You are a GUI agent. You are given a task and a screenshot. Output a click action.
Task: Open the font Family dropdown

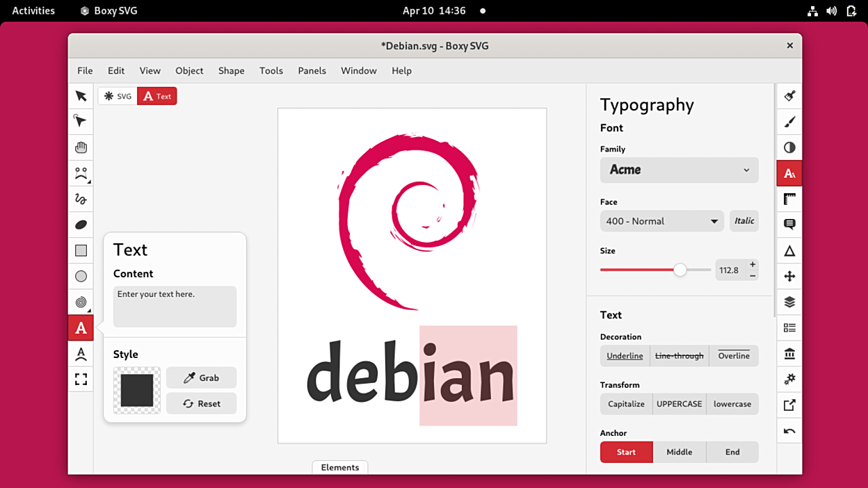pyautogui.click(x=679, y=170)
